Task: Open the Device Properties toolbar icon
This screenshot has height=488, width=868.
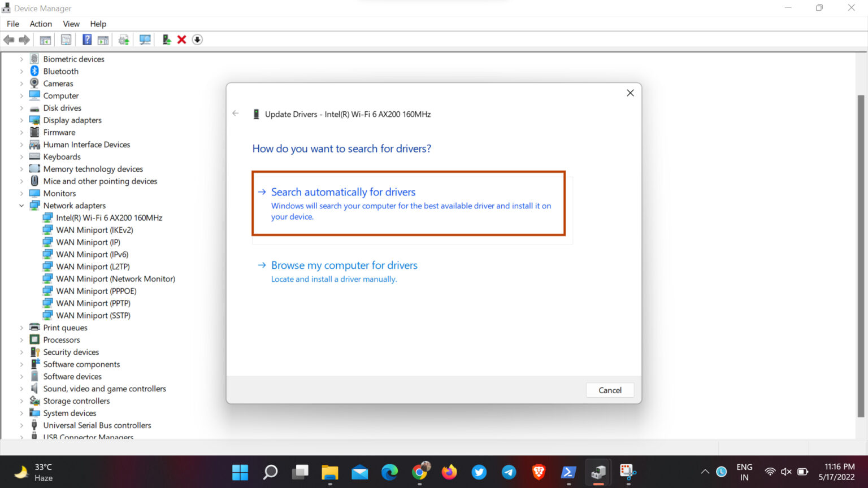Action: click(x=66, y=39)
